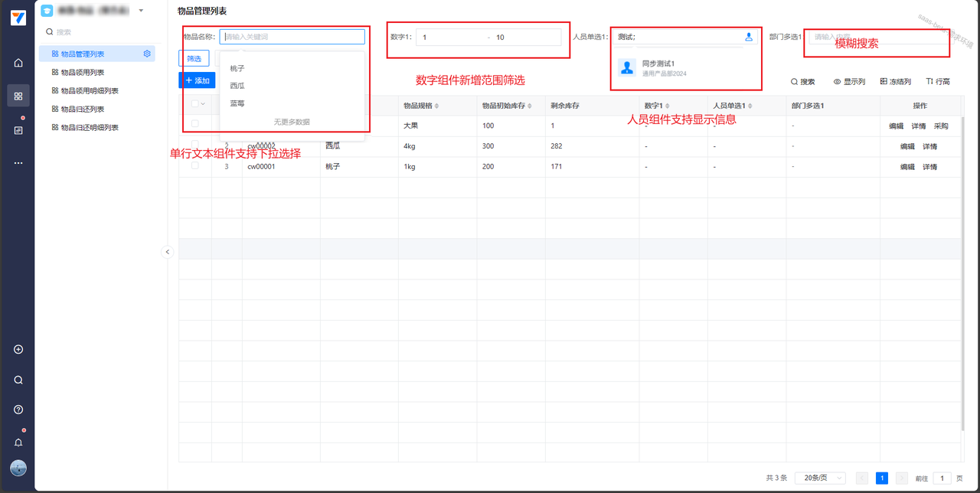Viewport: 980px width, 493px height.
Task: Open the help question mark icon
Action: tap(18, 410)
